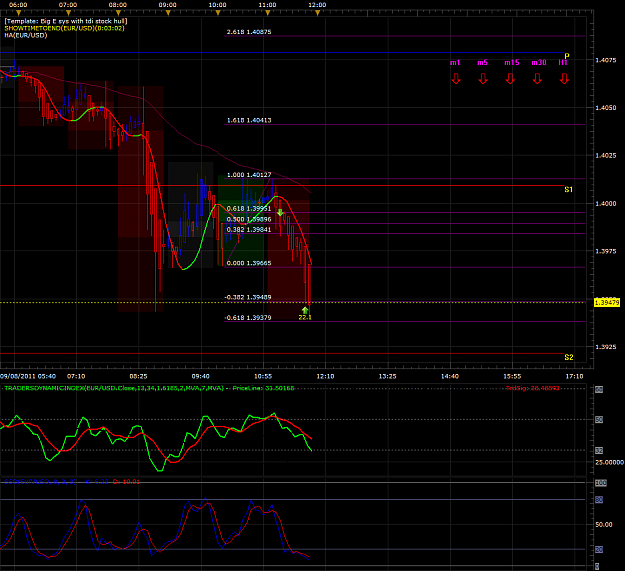Click the 08:25 bottom time label
Image resolution: width=625 pixels, height=571 pixels.
click(x=138, y=376)
